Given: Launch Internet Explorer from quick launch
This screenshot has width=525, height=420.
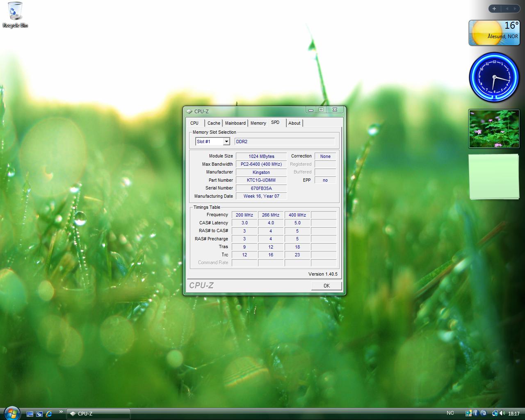Looking at the screenshot, I should [x=49, y=414].
